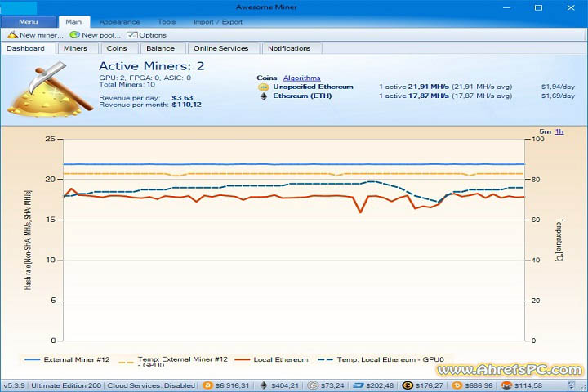Click the Ethereum icon in status bar
Screen dimensions: 588x392
264,385
